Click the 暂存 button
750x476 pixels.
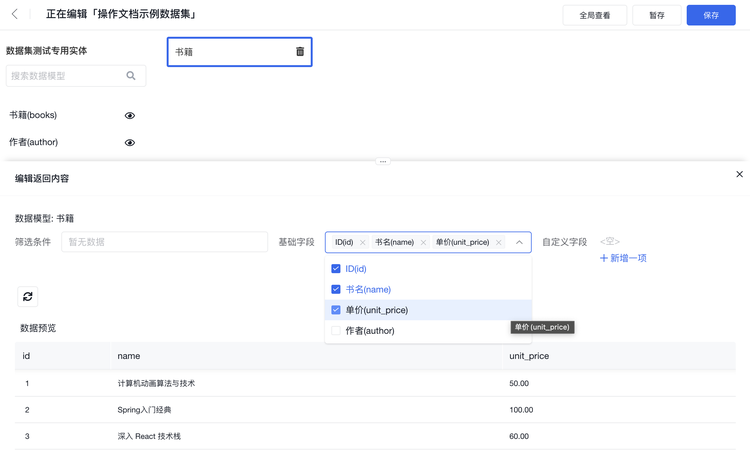coord(657,15)
